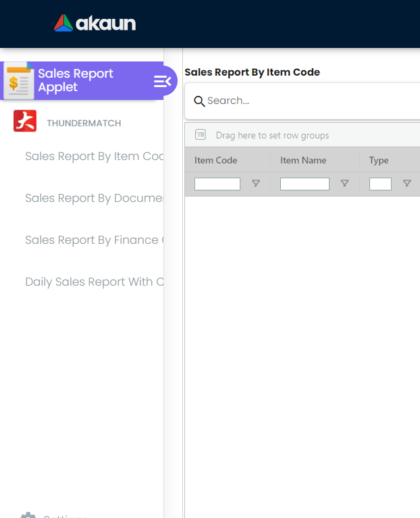Viewport: 420px width, 518px height.
Task: Open Item Code column filter icon
Action: point(256,184)
